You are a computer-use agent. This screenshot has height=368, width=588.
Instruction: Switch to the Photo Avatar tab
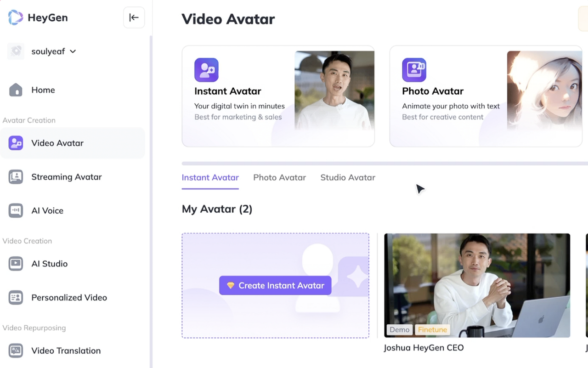279,178
